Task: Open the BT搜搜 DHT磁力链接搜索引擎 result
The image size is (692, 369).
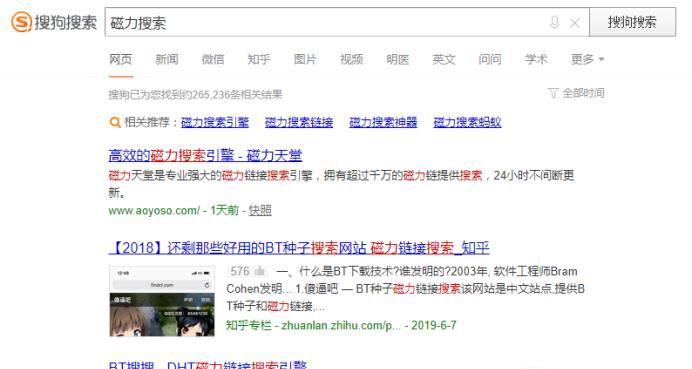Action: click(207, 365)
